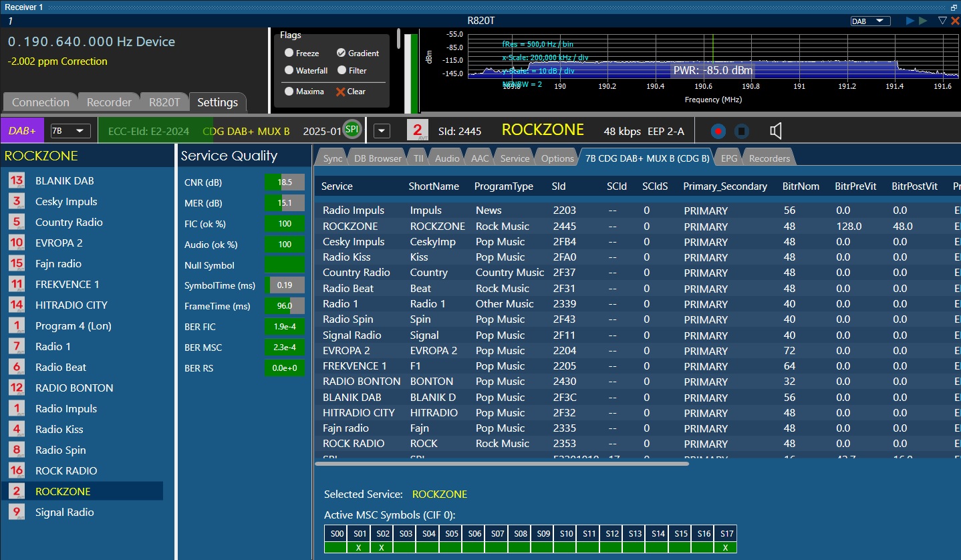Select Radio Kiss service icon 4
This screenshot has width=961, height=560.
click(17, 429)
